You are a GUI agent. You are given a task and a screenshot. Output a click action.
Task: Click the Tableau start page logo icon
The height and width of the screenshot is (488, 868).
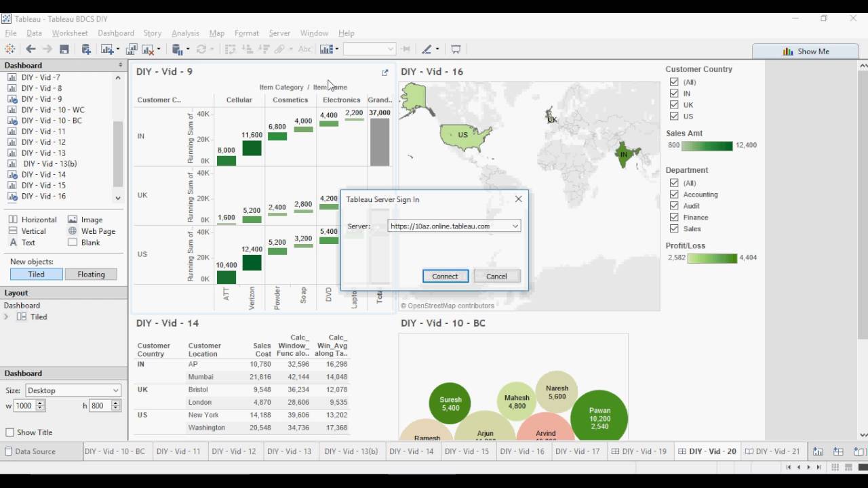(x=10, y=49)
